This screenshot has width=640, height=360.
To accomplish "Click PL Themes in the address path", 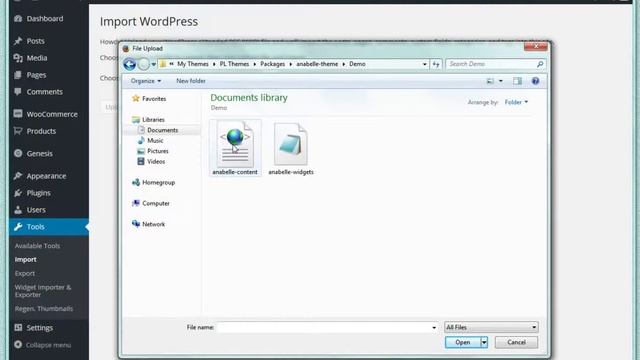I will tap(234, 64).
